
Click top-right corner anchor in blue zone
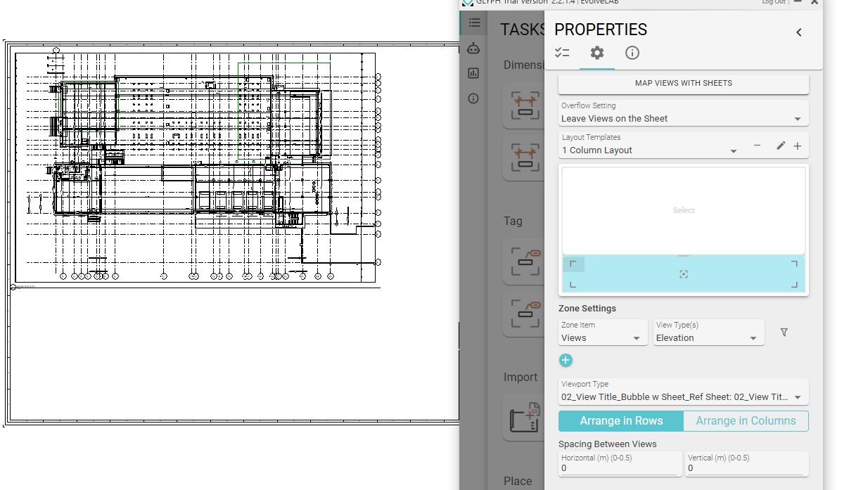tap(794, 264)
